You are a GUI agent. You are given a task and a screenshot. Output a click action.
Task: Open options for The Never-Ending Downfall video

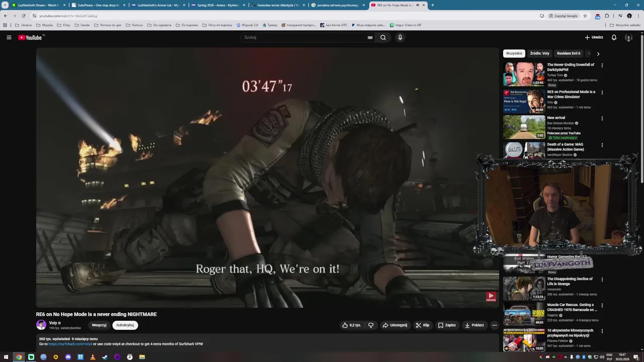pos(602,65)
